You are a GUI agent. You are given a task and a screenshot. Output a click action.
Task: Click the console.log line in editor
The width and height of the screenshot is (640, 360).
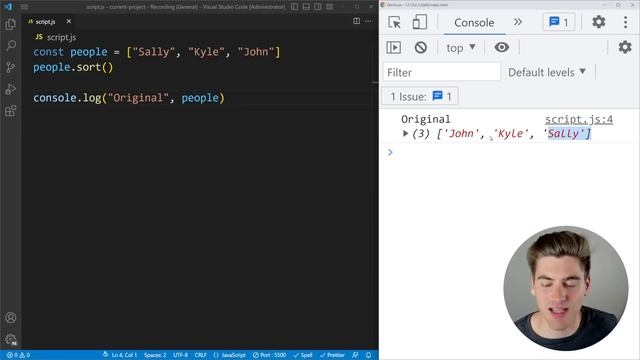pos(129,98)
